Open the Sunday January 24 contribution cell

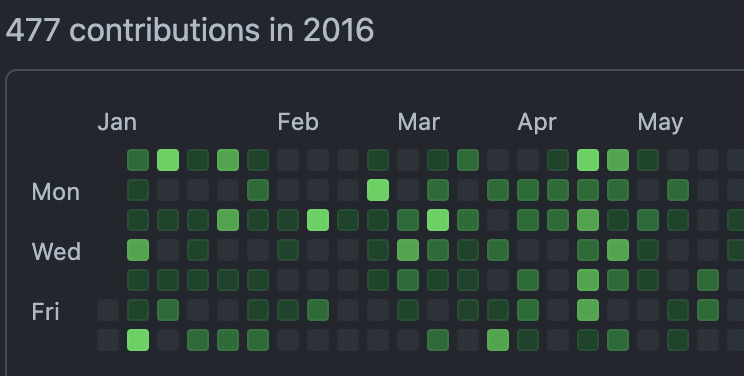[x=228, y=160]
